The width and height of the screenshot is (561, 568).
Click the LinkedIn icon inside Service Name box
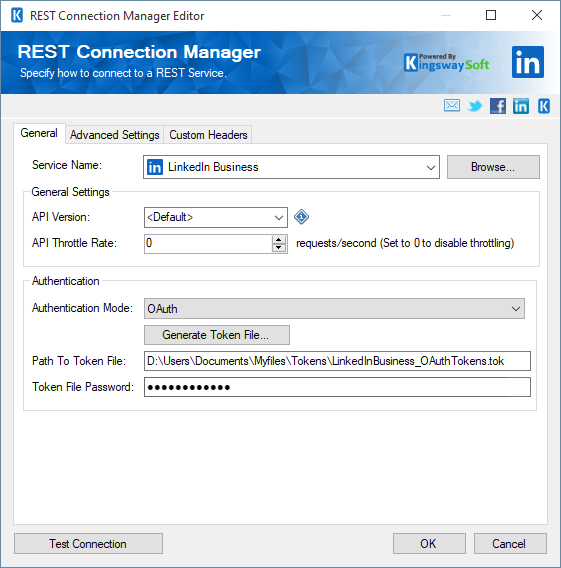click(x=155, y=167)
